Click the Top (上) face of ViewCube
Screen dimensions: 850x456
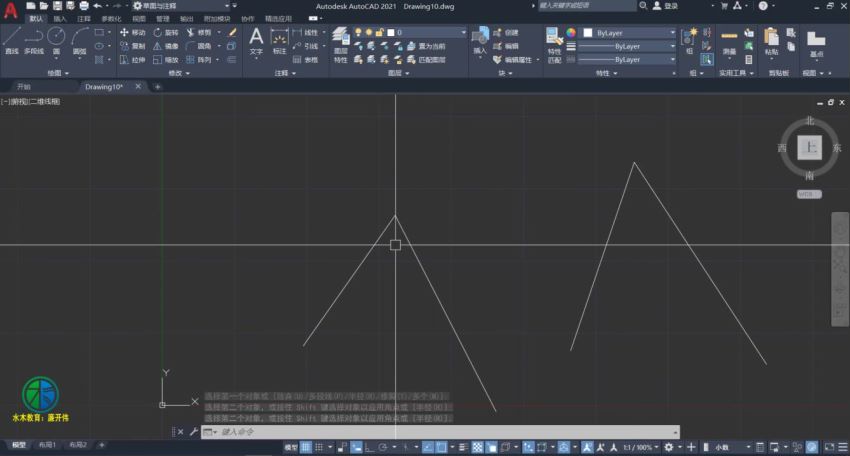point(809,147)
